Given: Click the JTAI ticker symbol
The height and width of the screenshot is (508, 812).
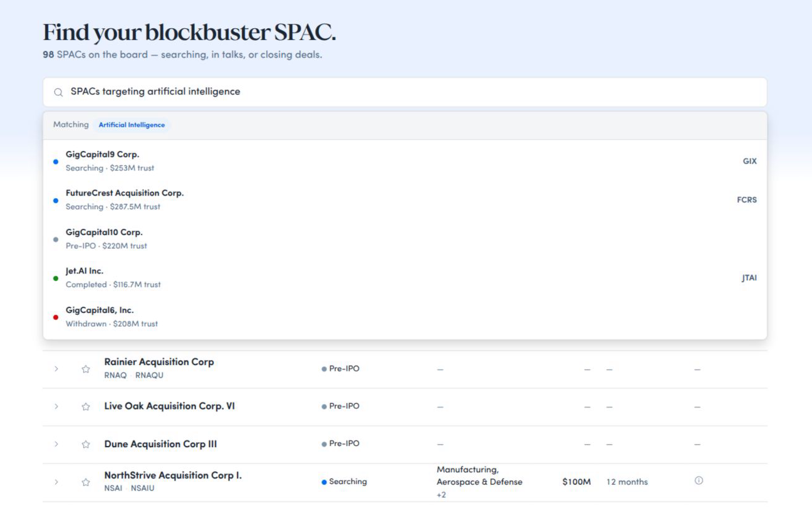Looking at the screenshot, I should click(749, 278).
